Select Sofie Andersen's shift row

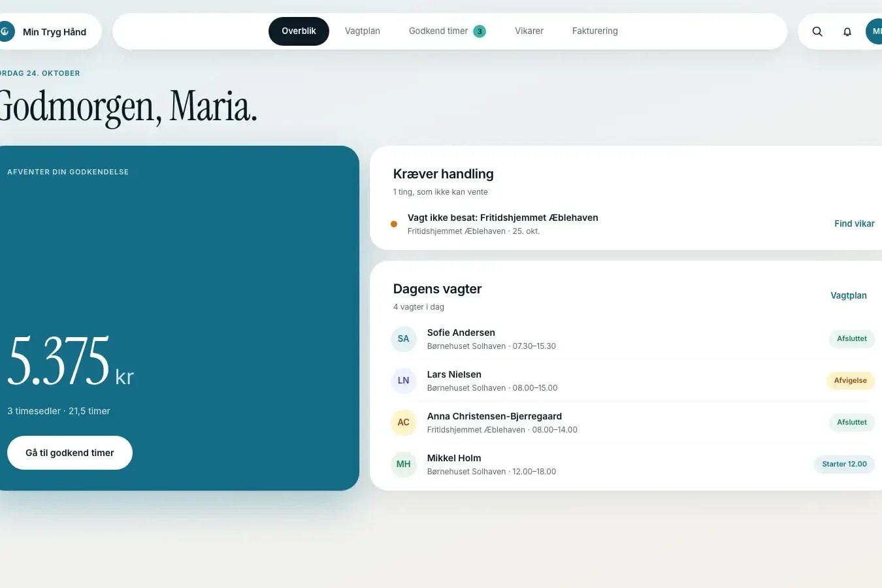(x=632, y=339)
